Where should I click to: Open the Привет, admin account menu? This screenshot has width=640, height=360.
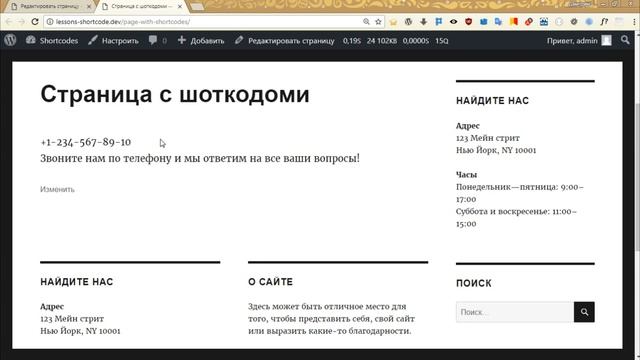click(x=579, y=40)
